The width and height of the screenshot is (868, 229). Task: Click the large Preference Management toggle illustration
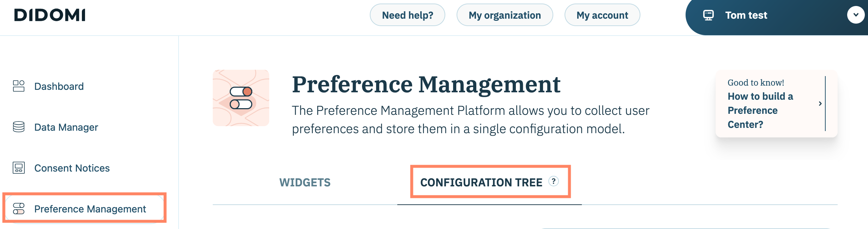tap(241, 98)
